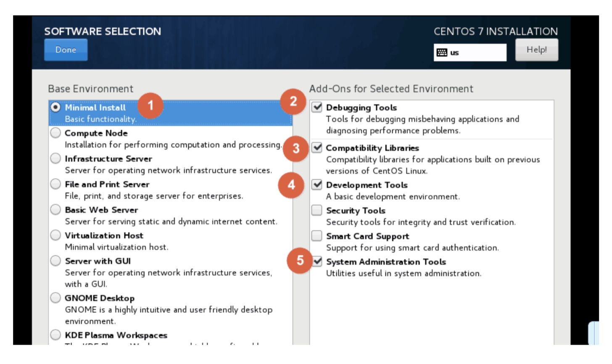Select Compute Node base environment
The image size is (612, 364).
(55, 133)
